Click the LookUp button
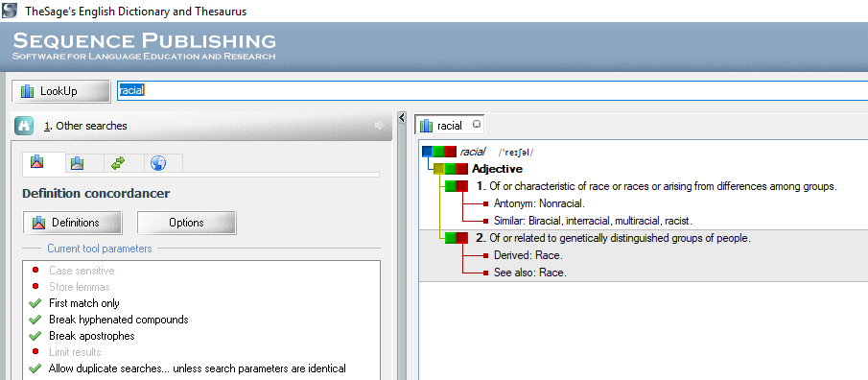The width and height of the screenshot is (868, 380). tap(60, 91)
